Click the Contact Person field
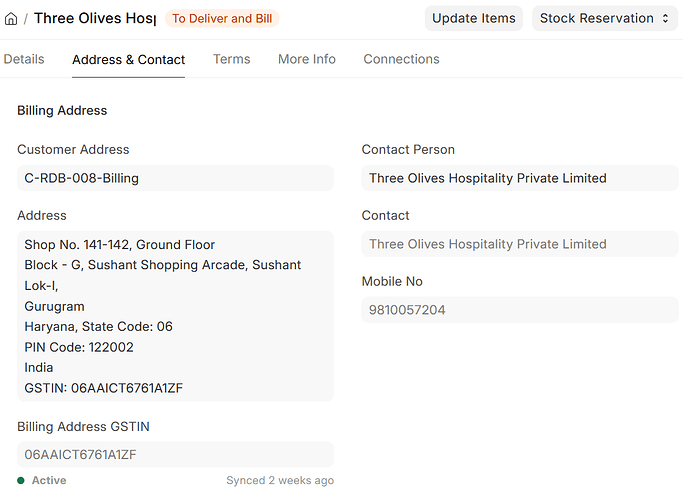This screenshot has width=683, height=500. [x=519, y=178]
